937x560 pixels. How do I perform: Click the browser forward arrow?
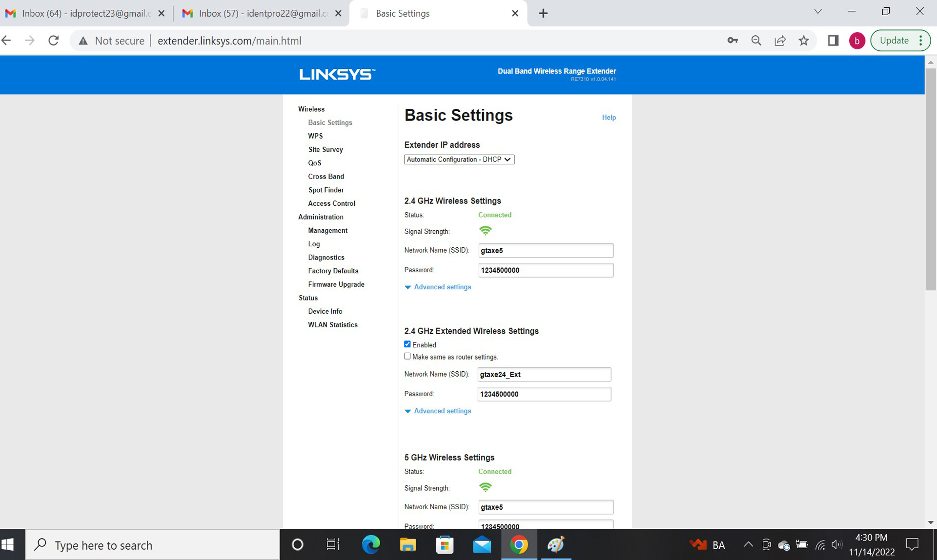click(x=29, y=41)
